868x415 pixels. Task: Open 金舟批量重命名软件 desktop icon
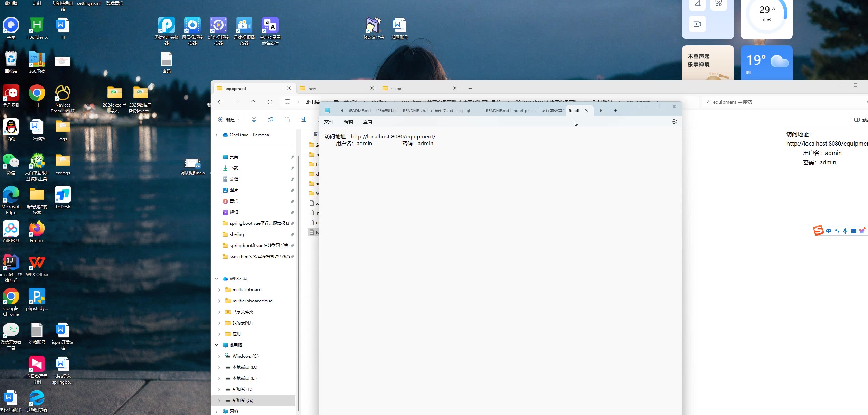(270, 31)
